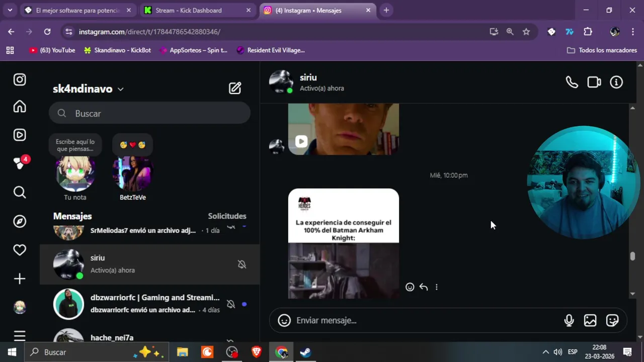Start audio call with siriu
This screenshot has height=362, width=644.
572,82
